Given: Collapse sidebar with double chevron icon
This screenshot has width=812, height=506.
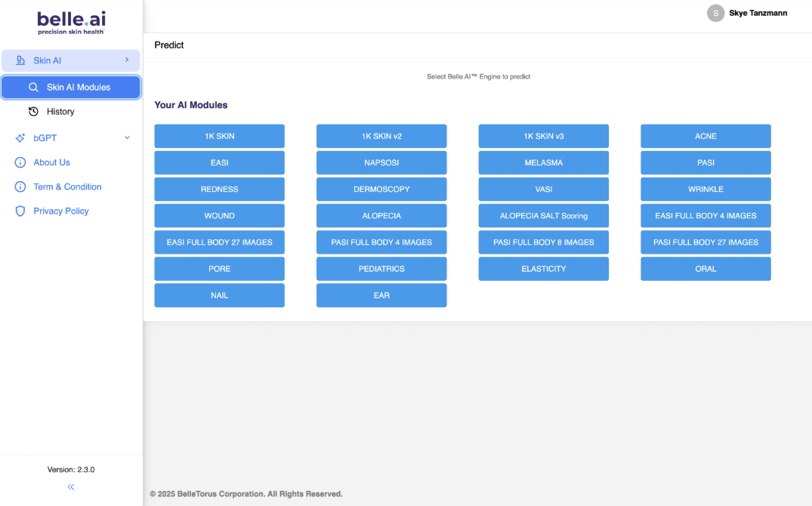Looking at the screenshot, I should (x=71, y=487).
